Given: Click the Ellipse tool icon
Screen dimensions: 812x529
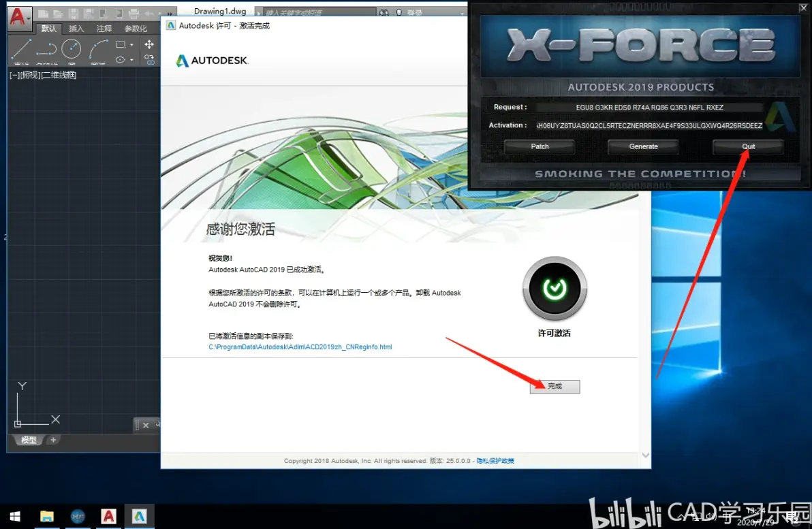Looking at the screenshot, I should click(x=120, y=59).
